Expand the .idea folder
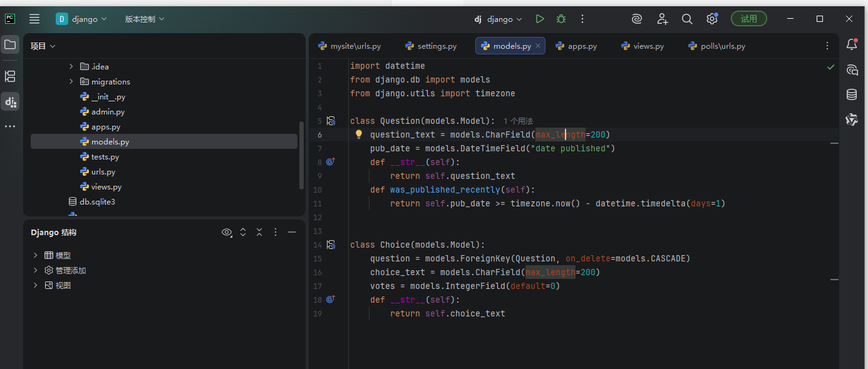 pyautogui.click(x=71, y=66)
